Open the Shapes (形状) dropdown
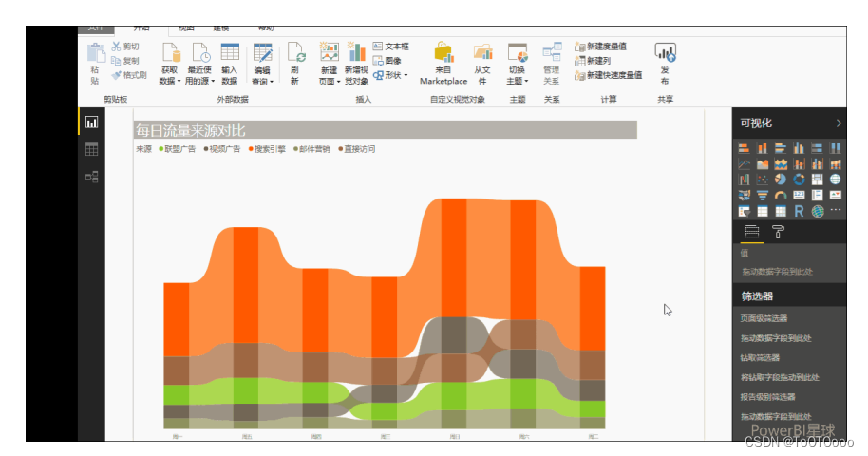This screenshot has height=456, width=868. coord(390,75)
